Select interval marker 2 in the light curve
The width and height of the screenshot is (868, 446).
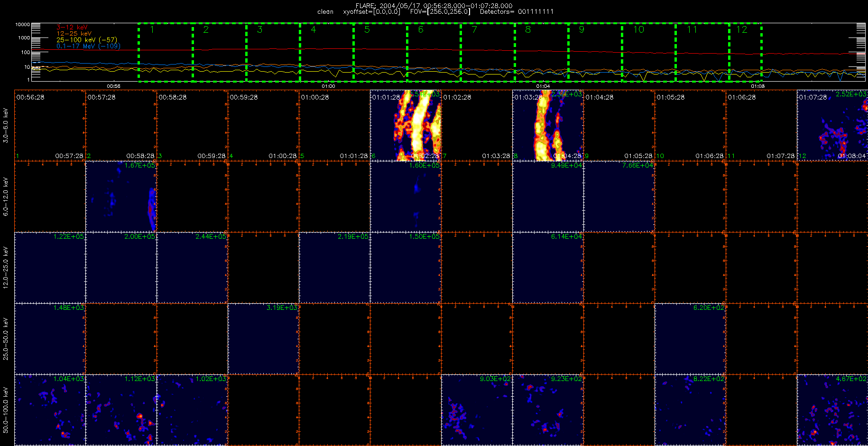click(206, 30)
